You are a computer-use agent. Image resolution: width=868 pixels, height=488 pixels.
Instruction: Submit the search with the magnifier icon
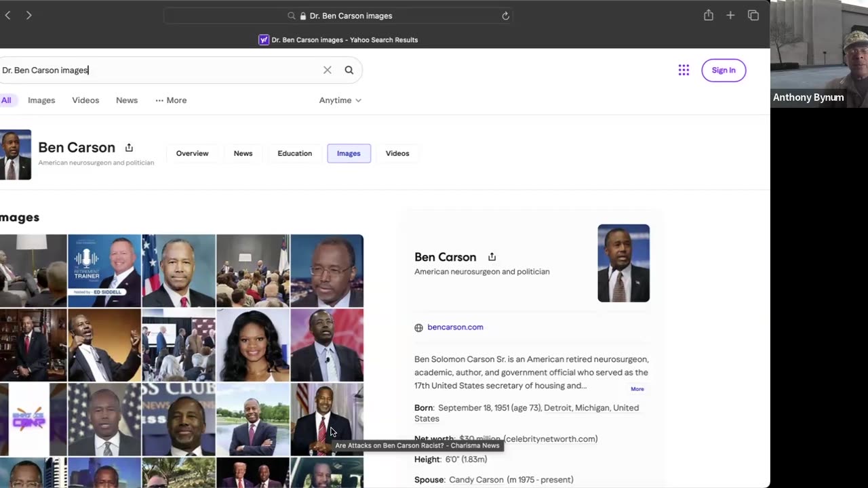coord(349,70)
